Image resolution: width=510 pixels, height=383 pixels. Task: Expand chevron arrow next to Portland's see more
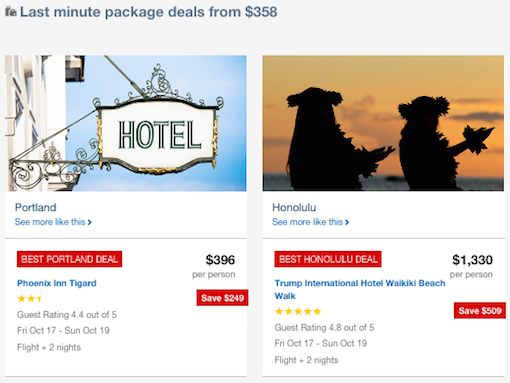[89, 222]
